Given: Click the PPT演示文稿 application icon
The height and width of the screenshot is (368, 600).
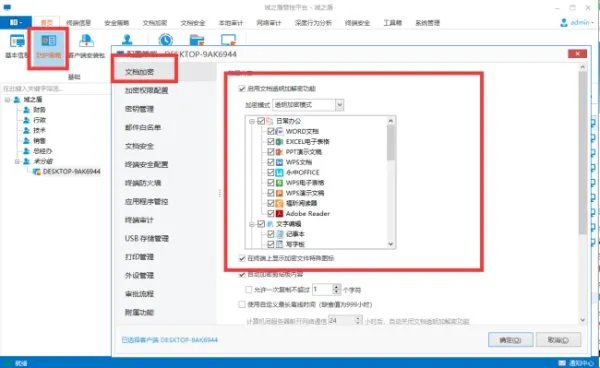Looking at the screenshot, I should (x=280, y=152).
